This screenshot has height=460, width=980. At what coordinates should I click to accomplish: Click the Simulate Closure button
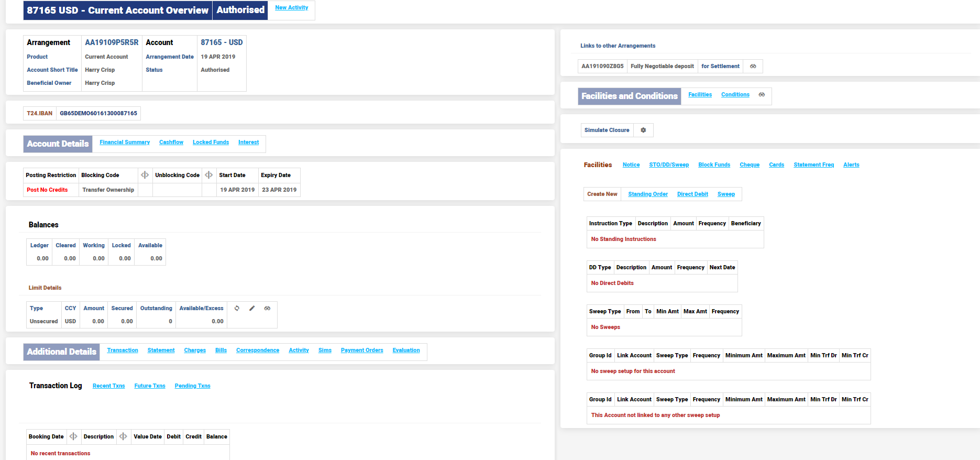click(607, 130)
